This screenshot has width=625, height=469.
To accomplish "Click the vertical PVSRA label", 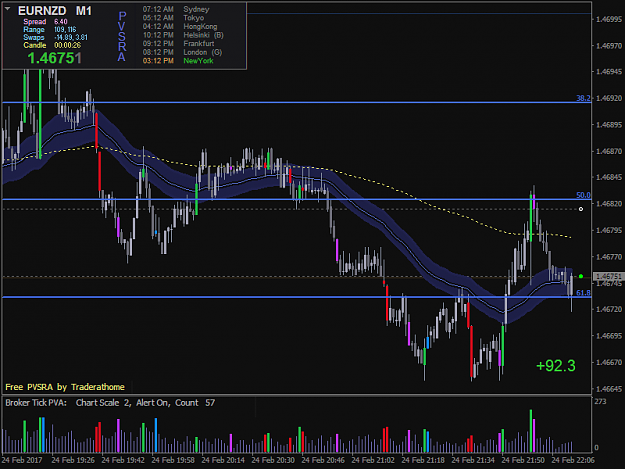I will [x=122, y=36].
